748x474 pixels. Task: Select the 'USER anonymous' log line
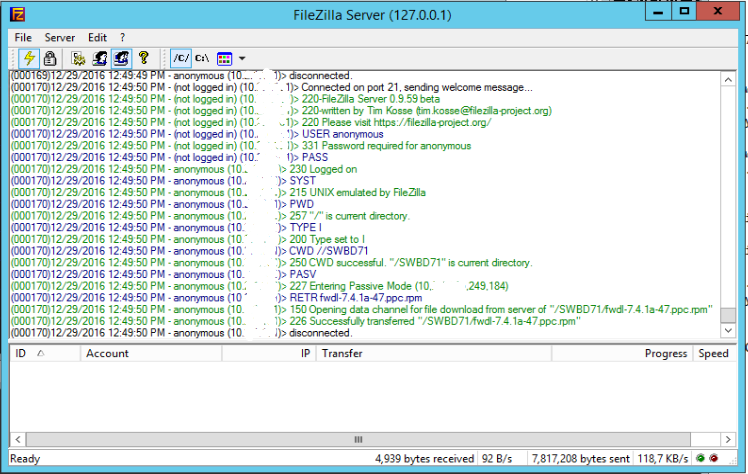click(x=197, y=134)
